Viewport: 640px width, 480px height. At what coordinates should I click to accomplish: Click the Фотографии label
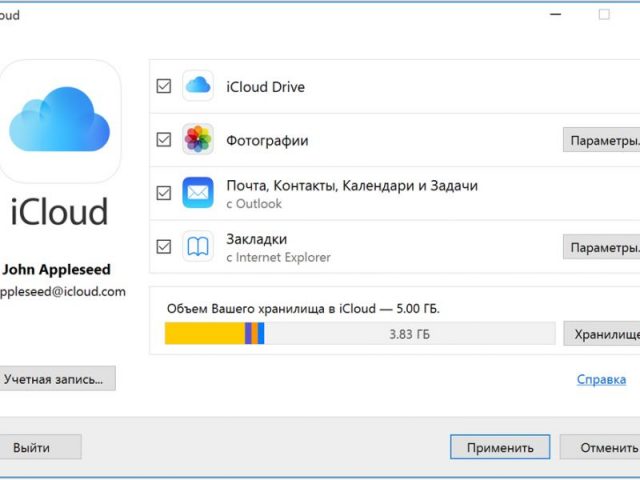267,140
